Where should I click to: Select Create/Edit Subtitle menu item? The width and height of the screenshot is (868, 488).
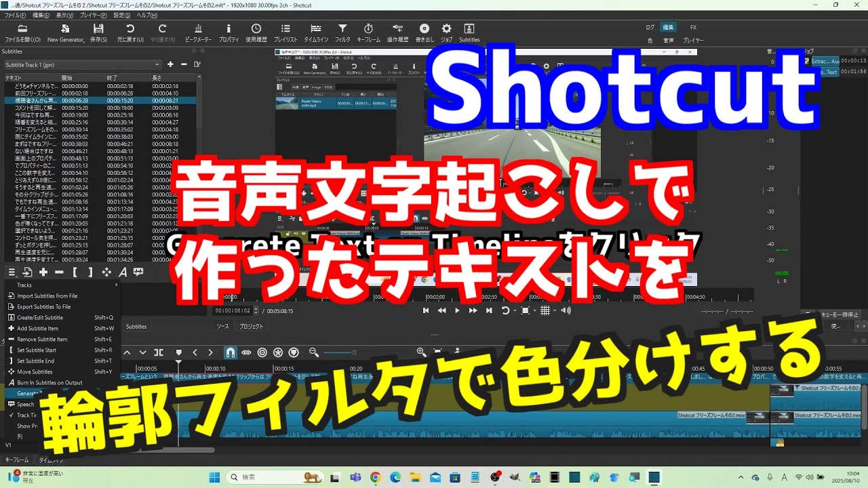pos(62,317)
